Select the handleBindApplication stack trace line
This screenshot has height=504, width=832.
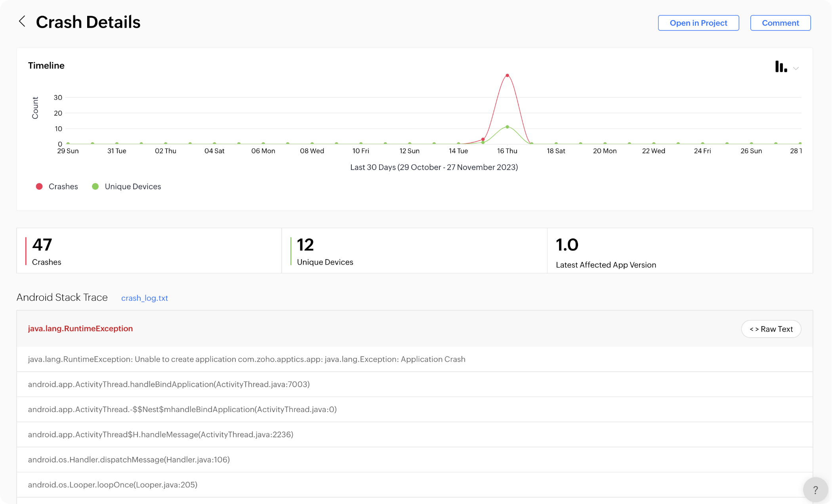(169, 384)
